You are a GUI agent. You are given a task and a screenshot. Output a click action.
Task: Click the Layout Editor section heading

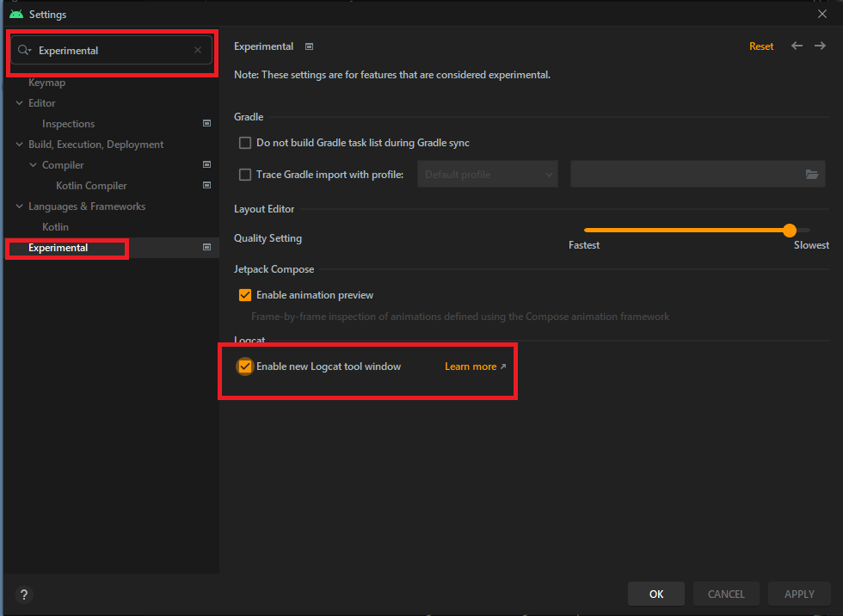264,209
